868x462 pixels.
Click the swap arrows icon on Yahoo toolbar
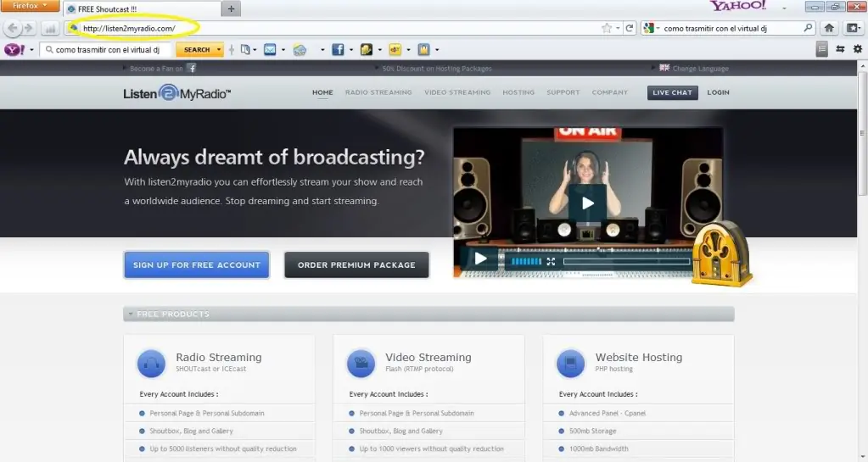click(840, 49)
